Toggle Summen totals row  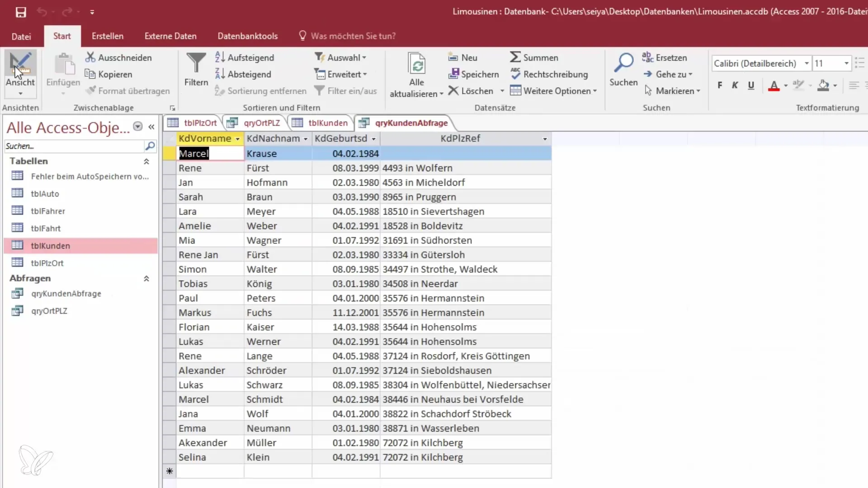(x=534, y=57)
